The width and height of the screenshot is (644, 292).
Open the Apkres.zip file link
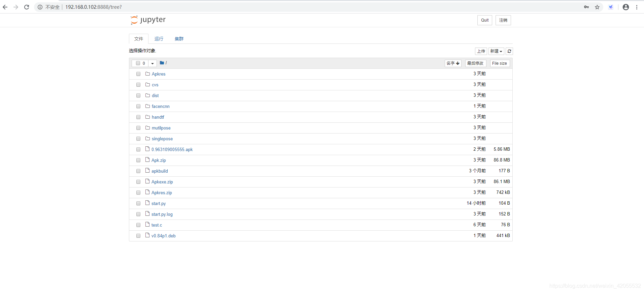(x=162, y=193)
